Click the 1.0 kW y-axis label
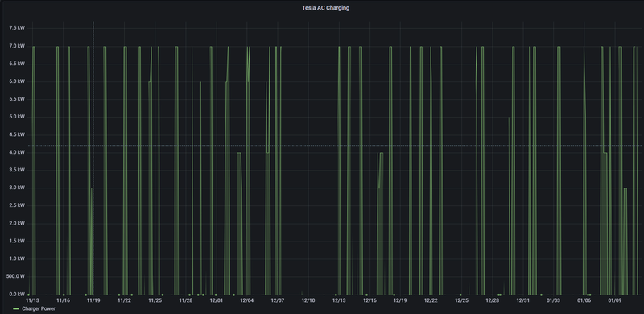 coord(17,259)
